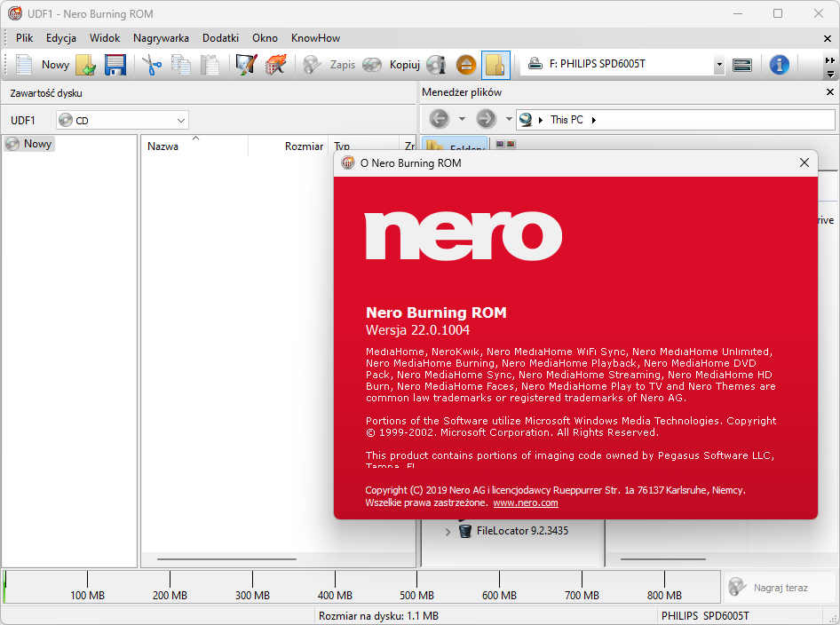Click the scissors cut icon

pyautogui.click(x=152, y=65)
